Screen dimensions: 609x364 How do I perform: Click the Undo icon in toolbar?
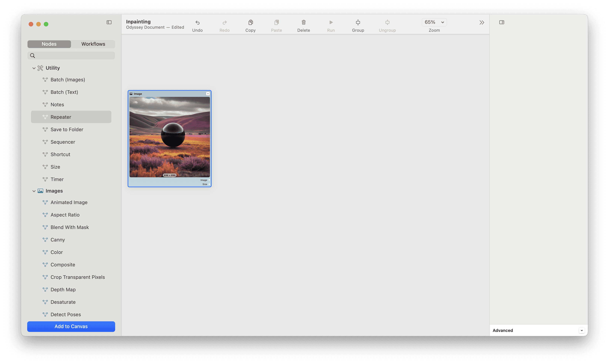[x=197, y=22]
